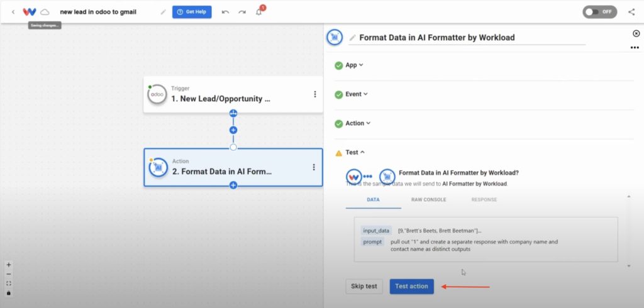Click the AI Formatter icon on action step
This screenshot has width=644, height=308.
[x=158, y=168]
